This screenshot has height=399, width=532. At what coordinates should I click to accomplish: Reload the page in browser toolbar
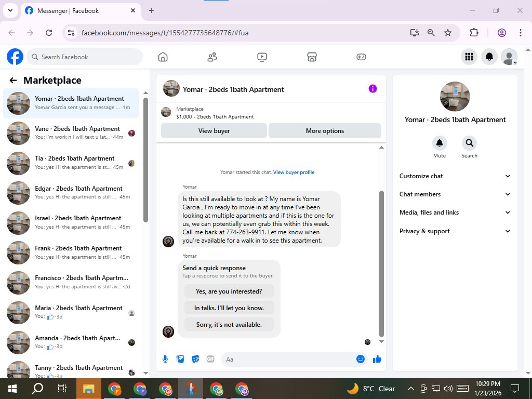[x=49, y=33]
